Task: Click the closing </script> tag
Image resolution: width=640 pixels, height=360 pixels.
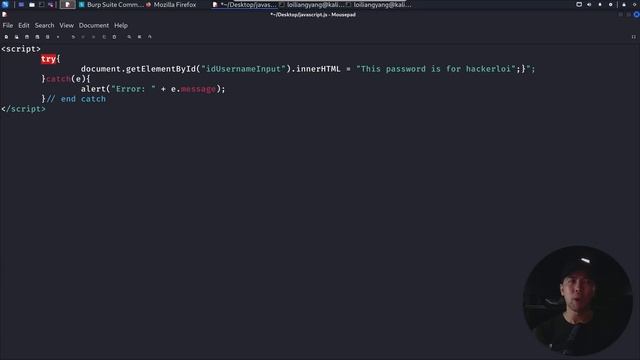Action: (x=23, y=109)
